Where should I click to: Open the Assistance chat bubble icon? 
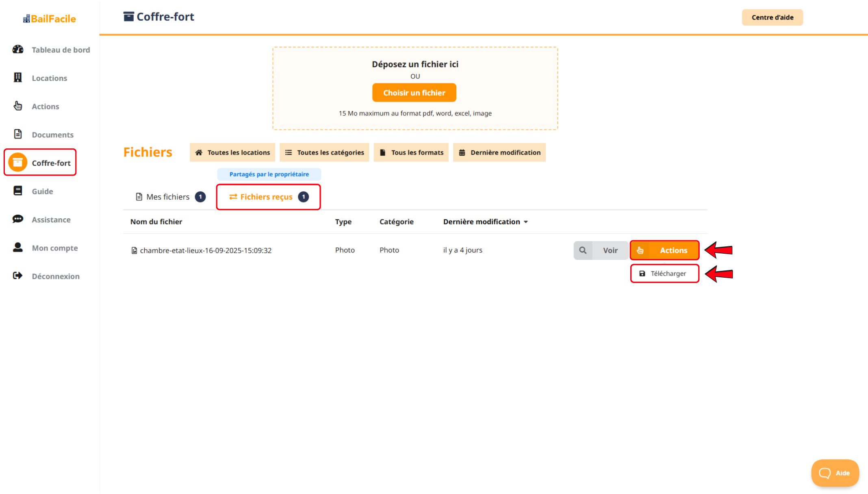tap(18, 219)
